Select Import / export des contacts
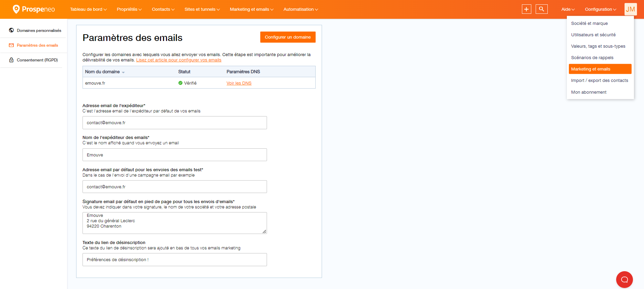 coord(600,81)
